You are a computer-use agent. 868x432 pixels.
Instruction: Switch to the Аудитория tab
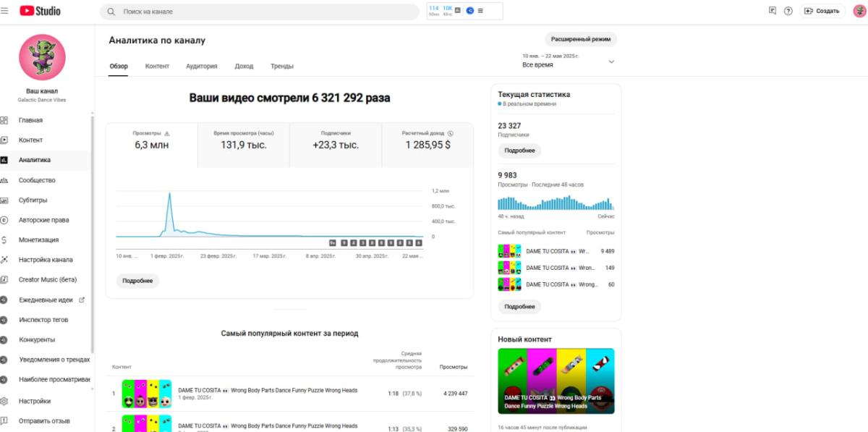[202, 66]
